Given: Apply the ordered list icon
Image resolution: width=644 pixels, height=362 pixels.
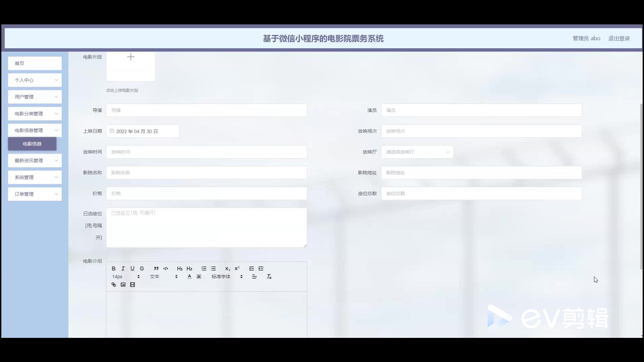Looking at the screenshot, I should [204, 268].
